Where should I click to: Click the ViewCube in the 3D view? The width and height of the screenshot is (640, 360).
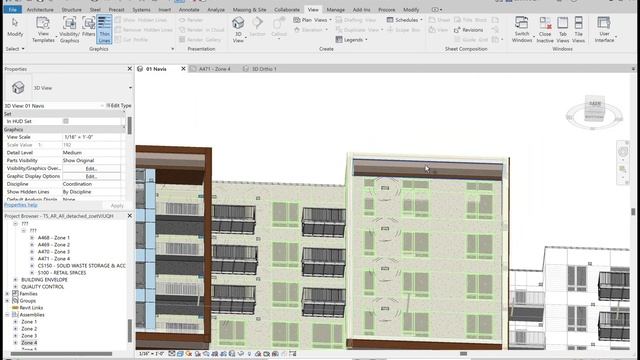click(595, 109)
